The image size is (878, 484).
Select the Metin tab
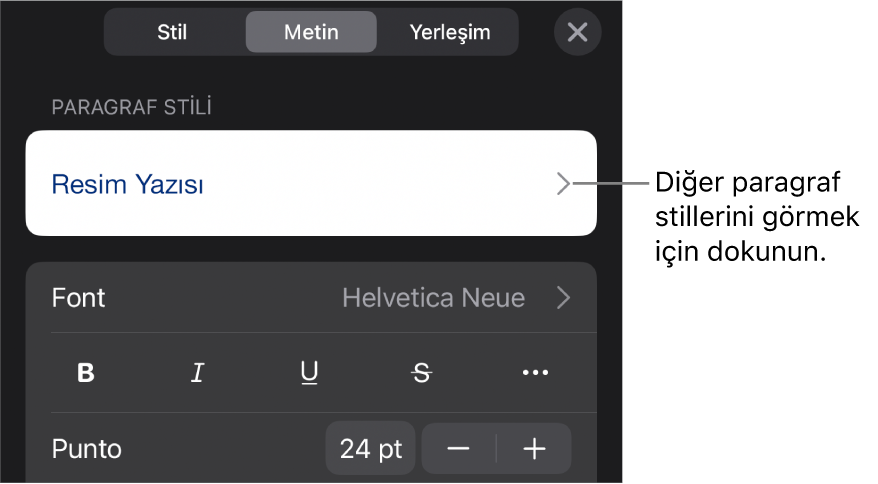[311, 32]
